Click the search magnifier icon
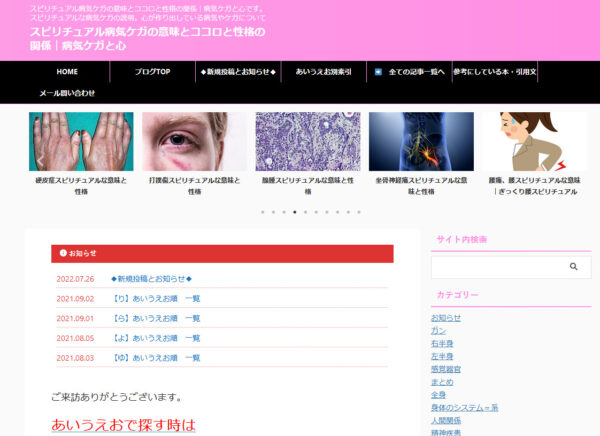 573,266
